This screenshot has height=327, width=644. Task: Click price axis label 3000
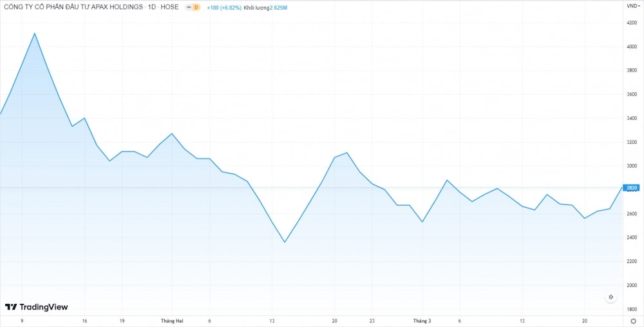[632, 166]
